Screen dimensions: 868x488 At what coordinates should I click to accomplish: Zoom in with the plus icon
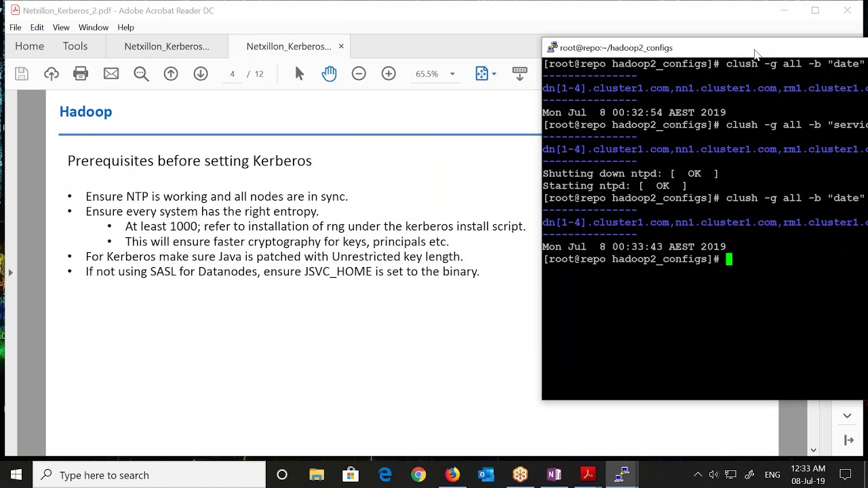pyautogui.click(x=389, y=74)
